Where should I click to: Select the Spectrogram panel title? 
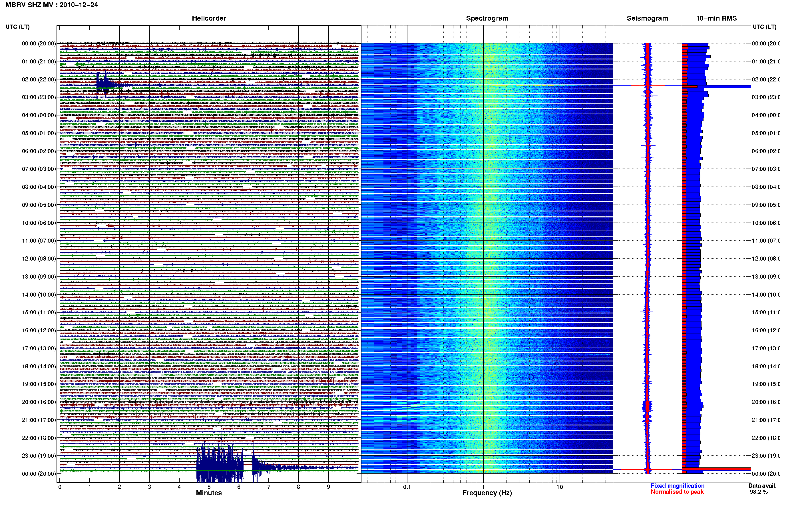click(x=487, y=19)
